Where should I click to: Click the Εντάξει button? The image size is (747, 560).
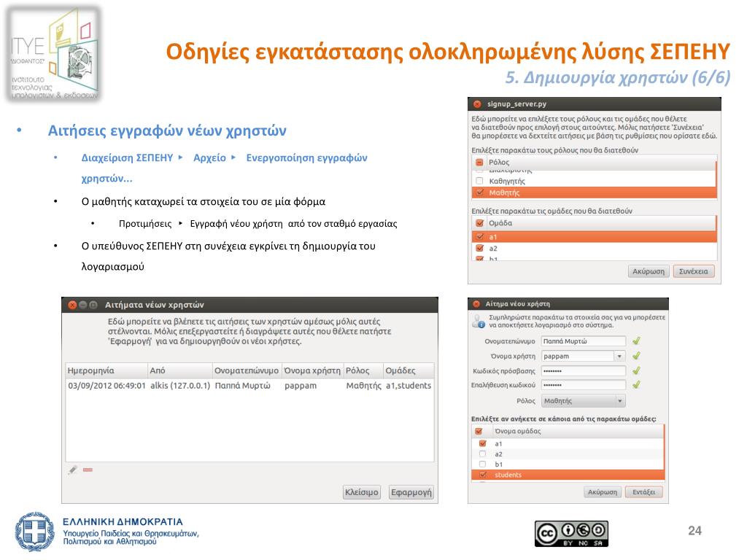[x=643, y=492]
